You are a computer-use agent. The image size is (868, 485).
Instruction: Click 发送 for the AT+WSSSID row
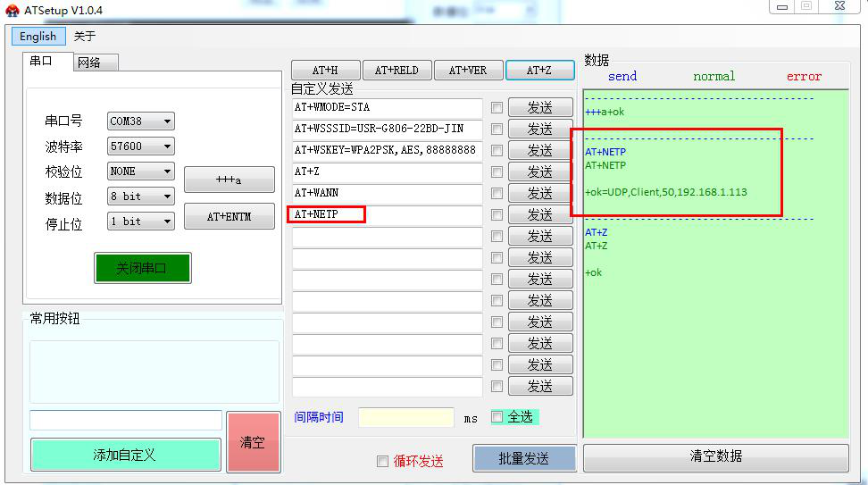540,129
